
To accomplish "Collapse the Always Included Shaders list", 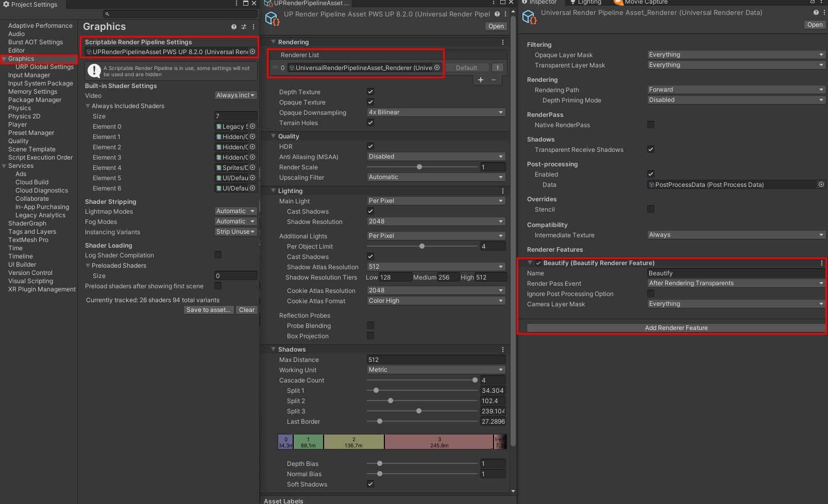I will pos(88,106).
